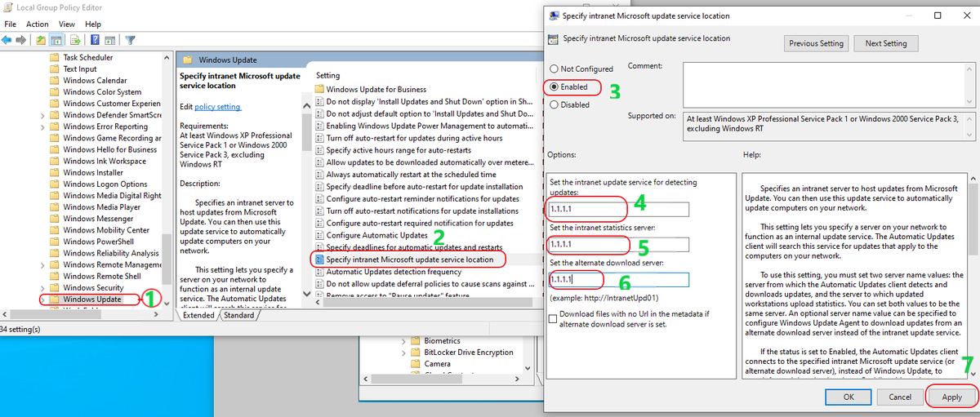This screenshot has height=417, width=980.
Task: Click the Setting column header
Action: (x=328, y=76)
